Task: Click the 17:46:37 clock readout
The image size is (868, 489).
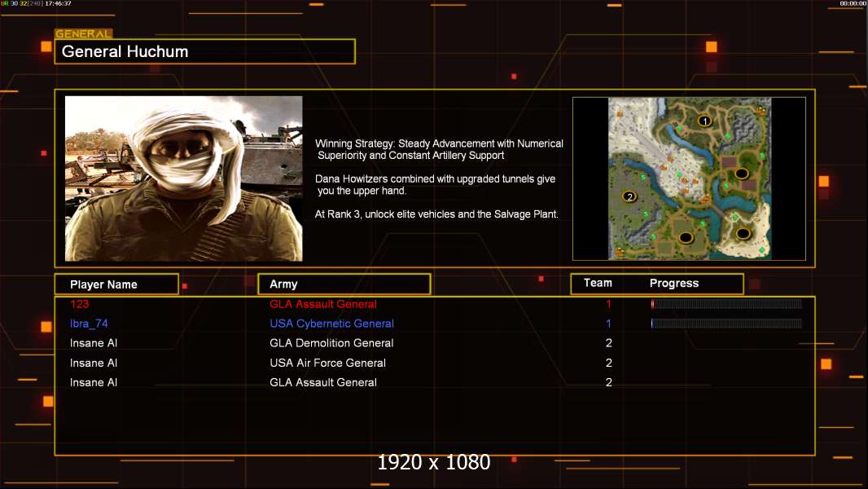Action: click(x=58, y=3)
